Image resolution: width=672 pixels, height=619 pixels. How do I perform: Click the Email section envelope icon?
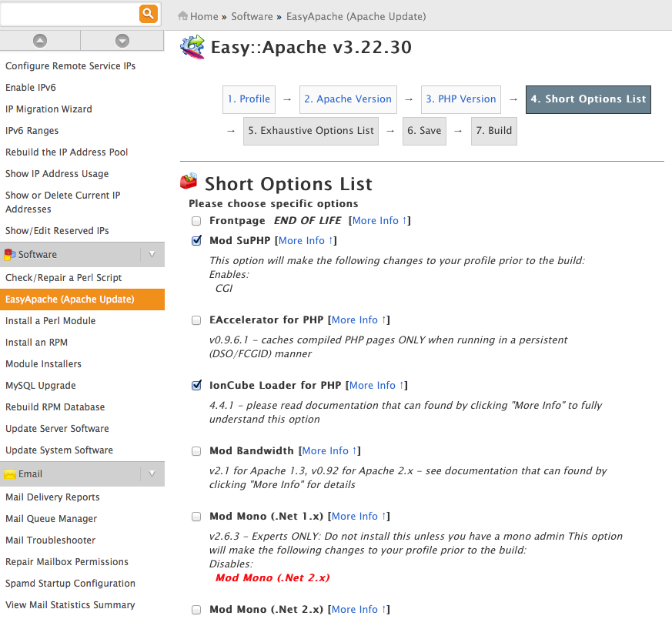(10, 473)
